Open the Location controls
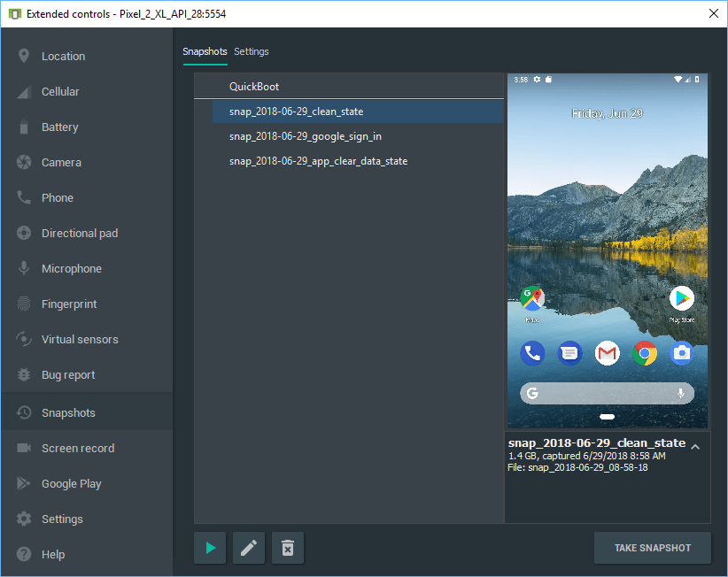 (66, 56)
